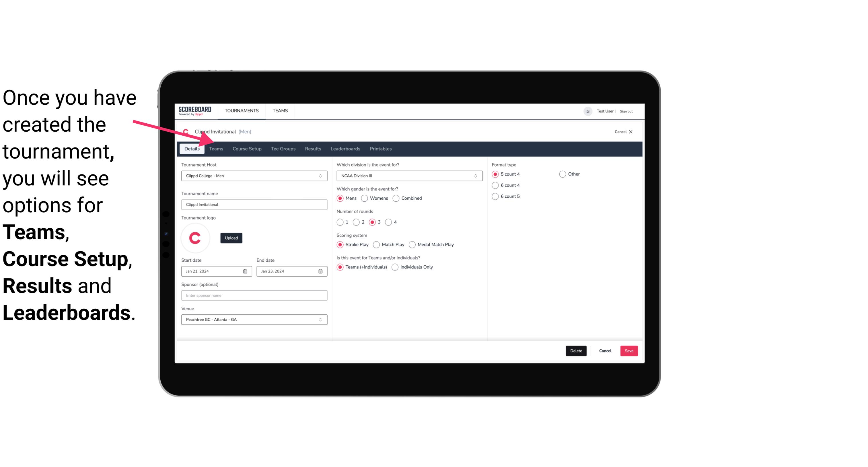Click the start date calendar icon

[246, 271]
